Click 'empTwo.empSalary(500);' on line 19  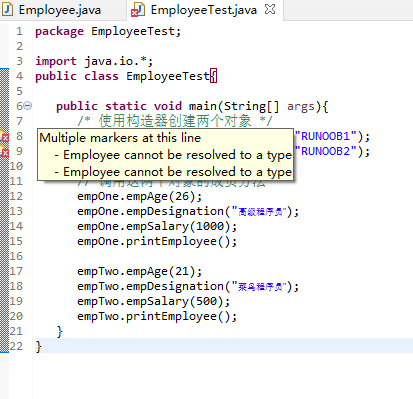click(154, 301)
